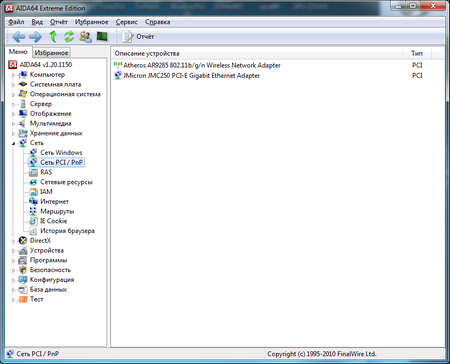This screenshot has height=364, width=450.
Task: Expand the Безопасность tree node
Action: pyautogui.click(x=13, y=270)
